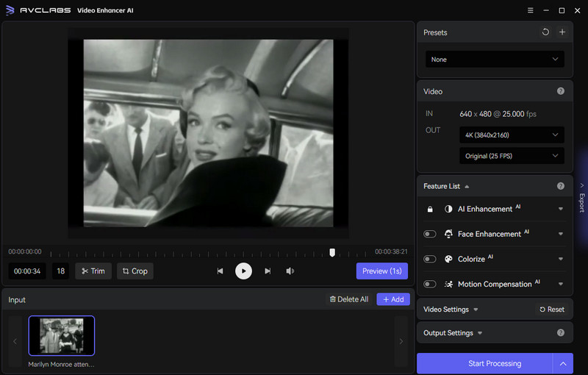
Task: Expand the Video Settings section
Action: [x=476, y=310]
